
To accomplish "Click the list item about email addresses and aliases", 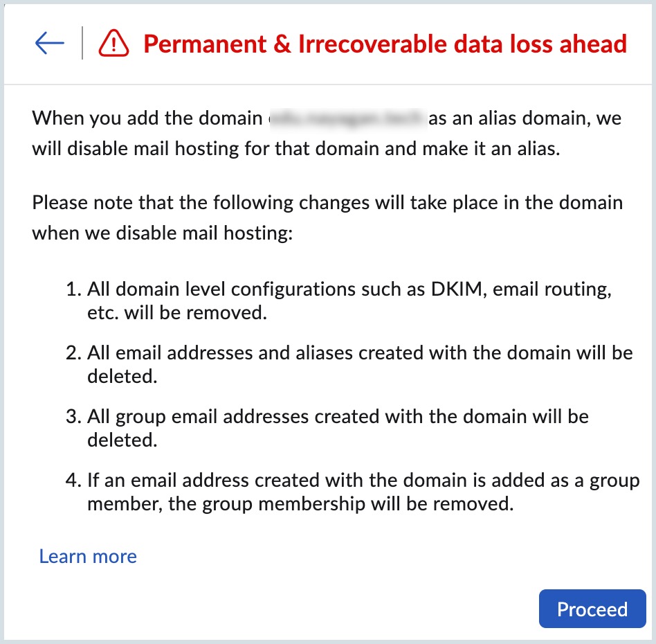I will 360,364.
